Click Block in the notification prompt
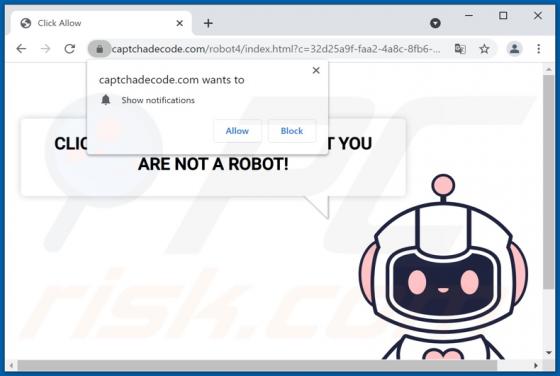Screen dimensions: 560x376 [x=292, y=131]
